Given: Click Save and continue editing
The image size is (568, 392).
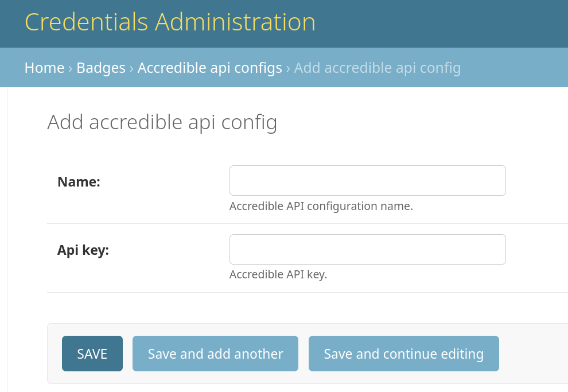Looking at the screenshot, I should coord(403,353).
